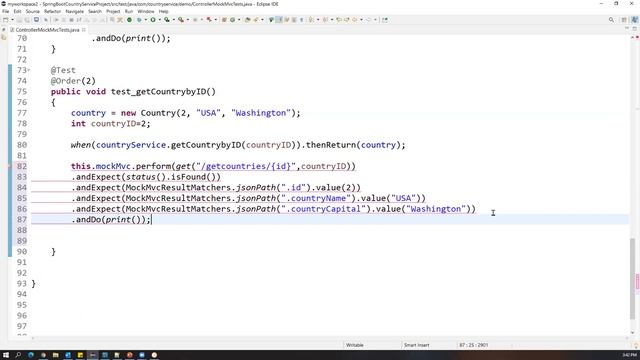640x360 pixels.
Task: Open the New dropdown arrow in toolbar
Action: pos(12,20)
